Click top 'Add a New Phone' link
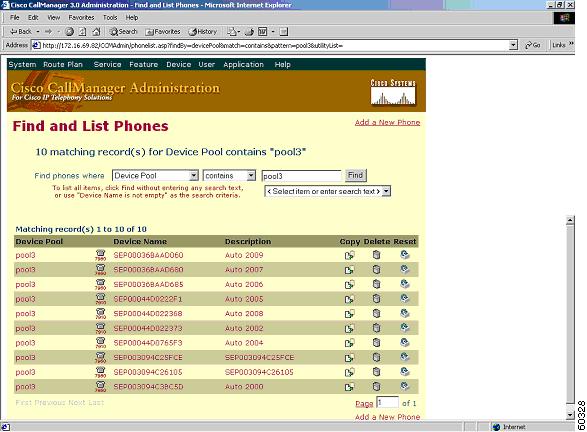This screenshot has width=587, height=432. coord(387,122)
